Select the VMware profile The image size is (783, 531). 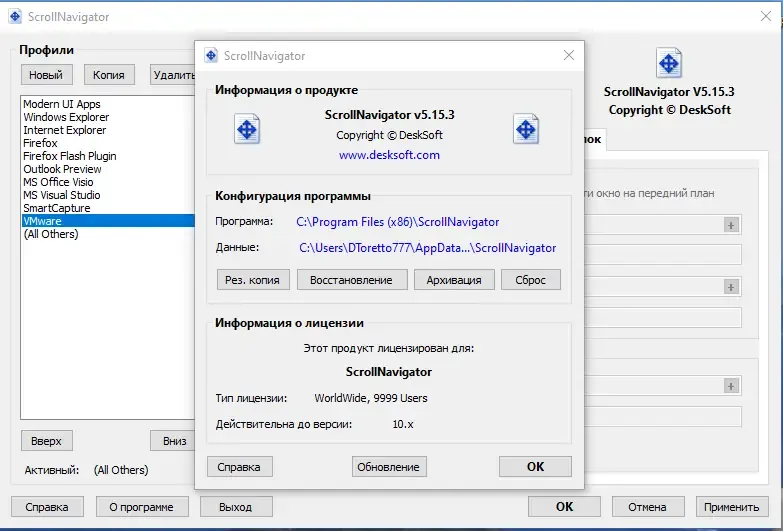(x=108, y=221)
